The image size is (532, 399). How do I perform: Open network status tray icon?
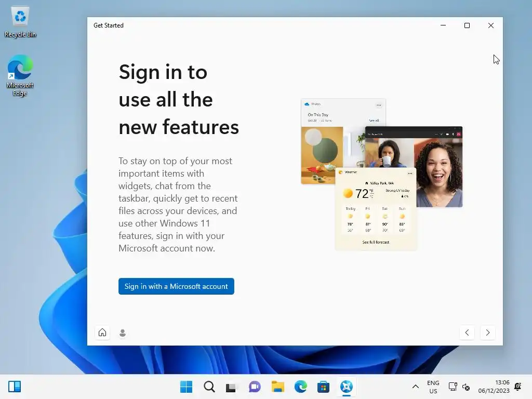point(453,387)
